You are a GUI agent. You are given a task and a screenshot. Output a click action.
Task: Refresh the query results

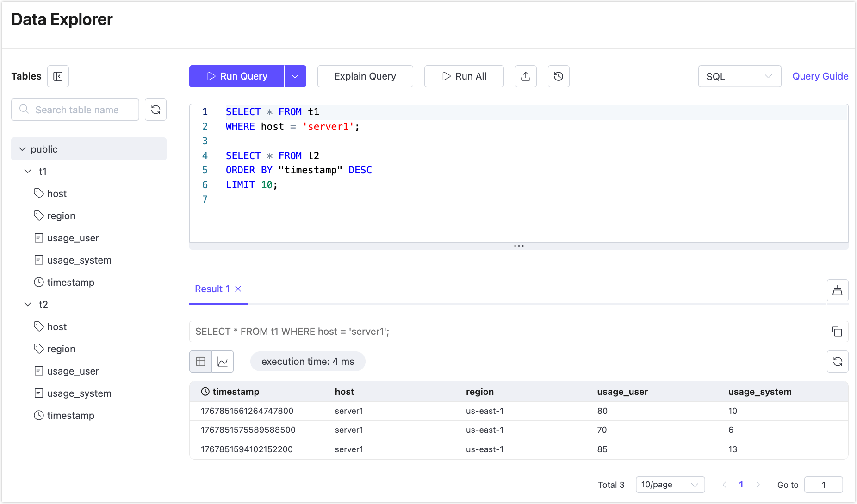838,361
